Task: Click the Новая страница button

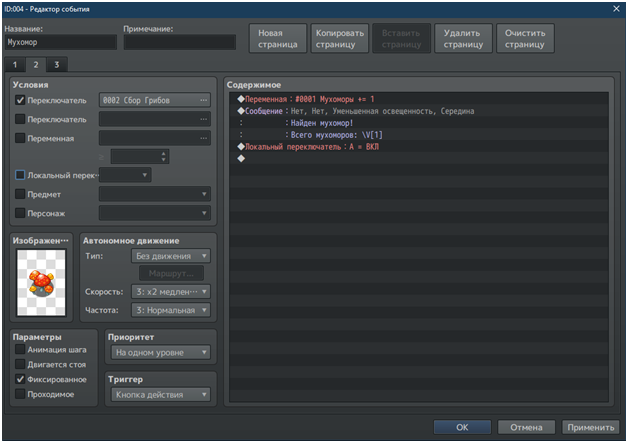Action: 275,38
